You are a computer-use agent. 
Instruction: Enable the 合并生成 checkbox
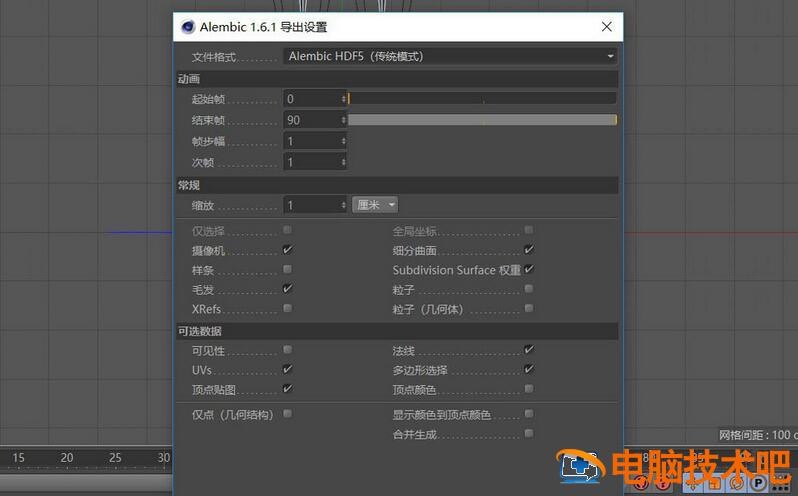529,433
